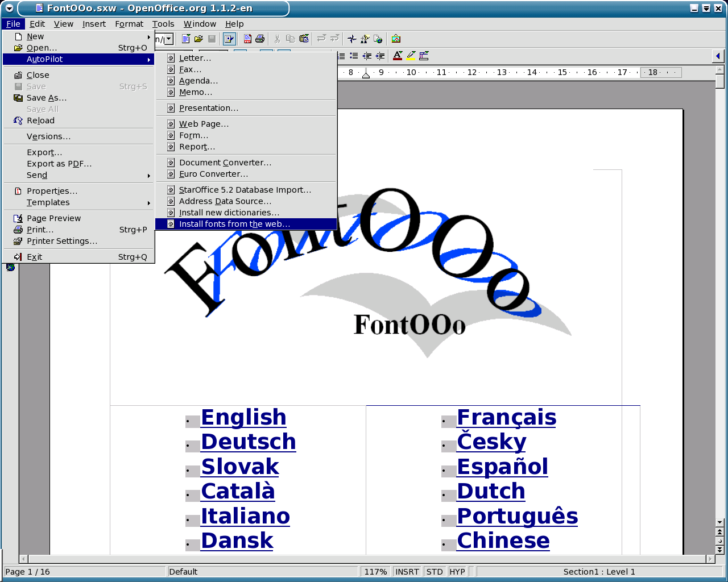Screen dimensions: 728x582
Task: Open the Navigator using the compass icon
Action: click(x=352, y=39)
